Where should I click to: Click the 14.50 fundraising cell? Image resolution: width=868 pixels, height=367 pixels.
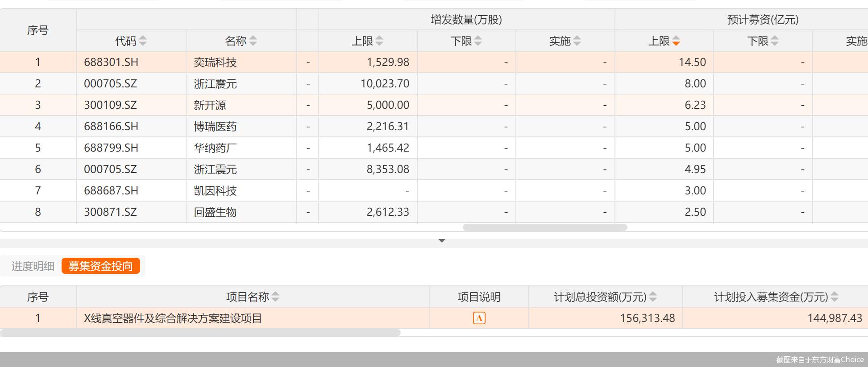point(664,62)
